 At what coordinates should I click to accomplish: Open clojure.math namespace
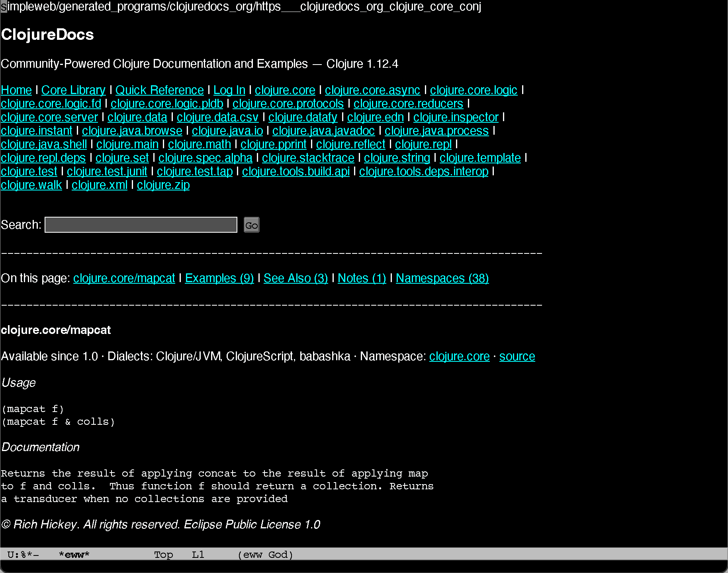[200, 145]
